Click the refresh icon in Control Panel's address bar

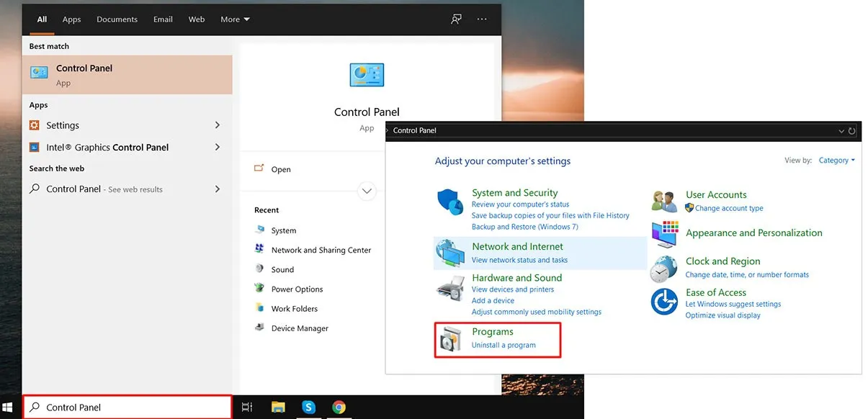852,131
